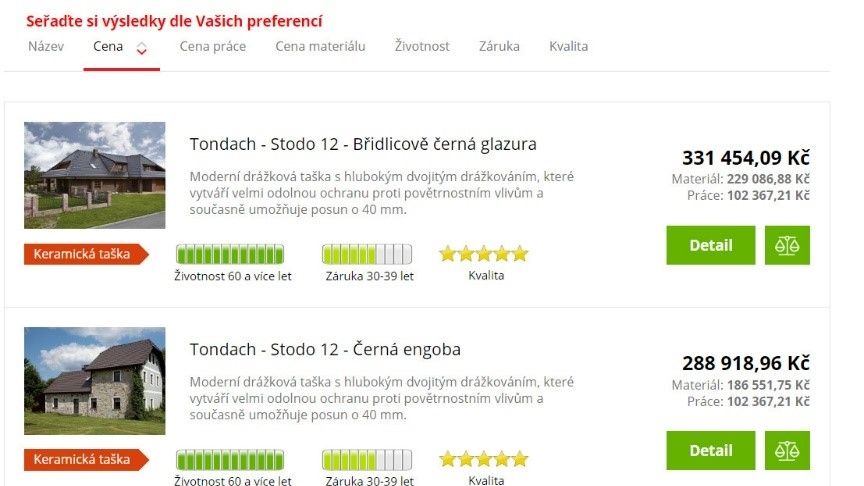This screenshot has height=486, width=864.
Task: View stone house thumbnail of second product
Action: pyautogui.click(x=95, y=381)
